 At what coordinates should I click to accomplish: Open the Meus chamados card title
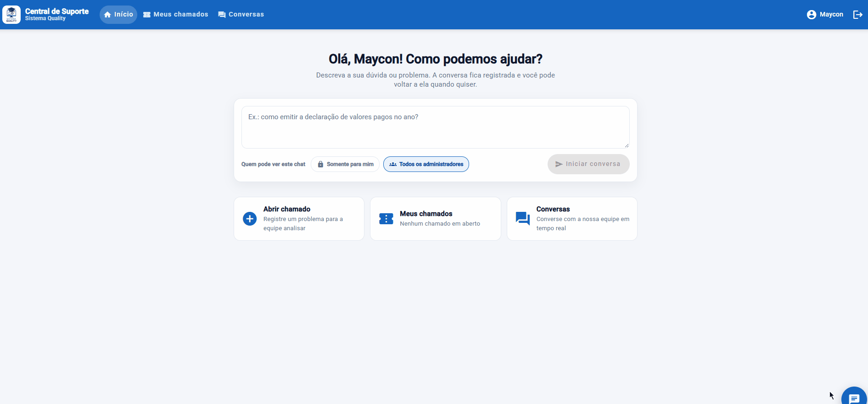coord(426,214)
